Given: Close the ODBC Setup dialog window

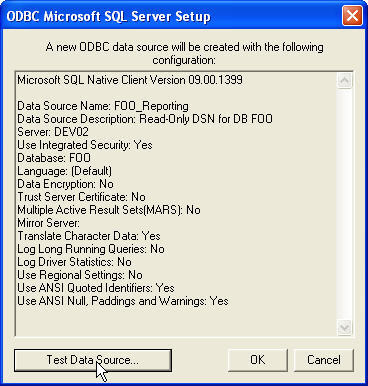Looking at the screenshot, I should pyautogui.click(x=352, y=15).
